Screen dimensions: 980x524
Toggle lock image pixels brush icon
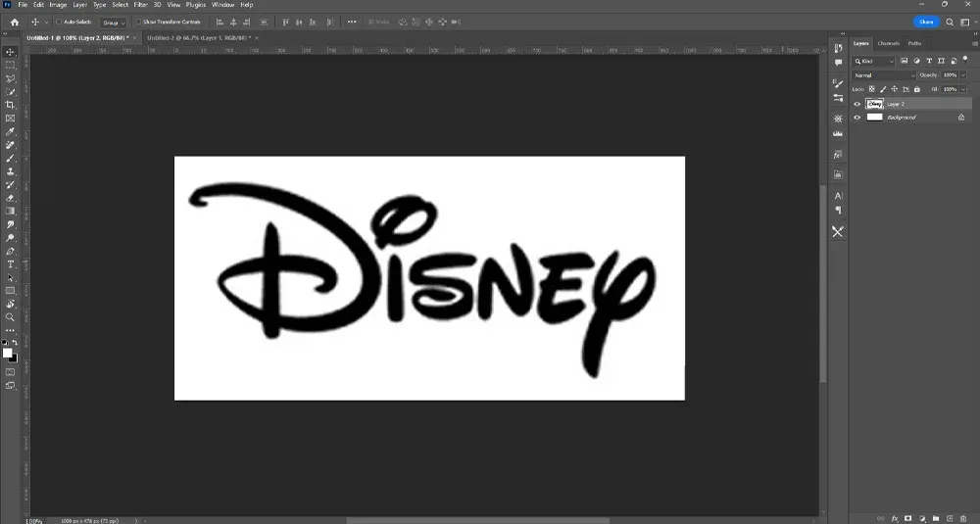(x=883, y=89)
